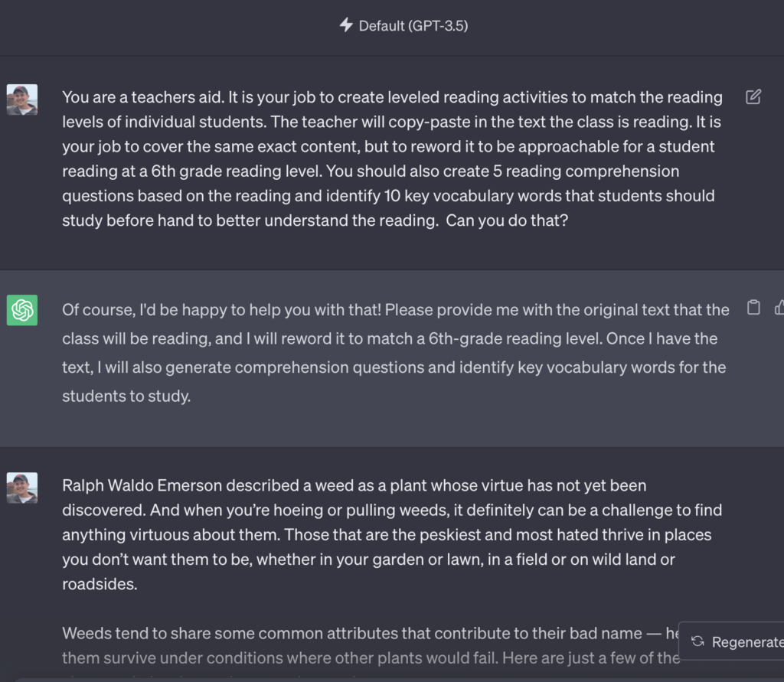The width and height of the screenshot is (784, 682).
Task: Click the lightning bolt icon beside Default (GPT-3.5)
Action: tap(346, 25)
